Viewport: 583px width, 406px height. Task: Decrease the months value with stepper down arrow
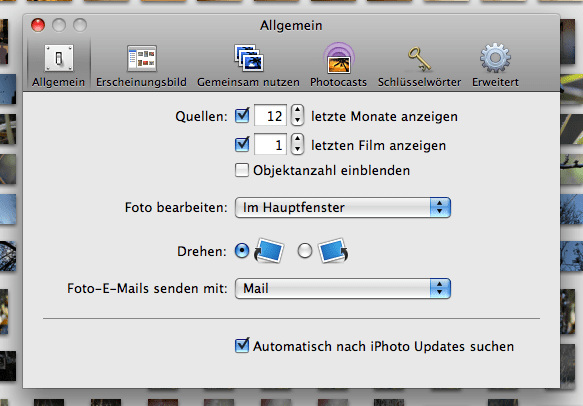point(297,120)
